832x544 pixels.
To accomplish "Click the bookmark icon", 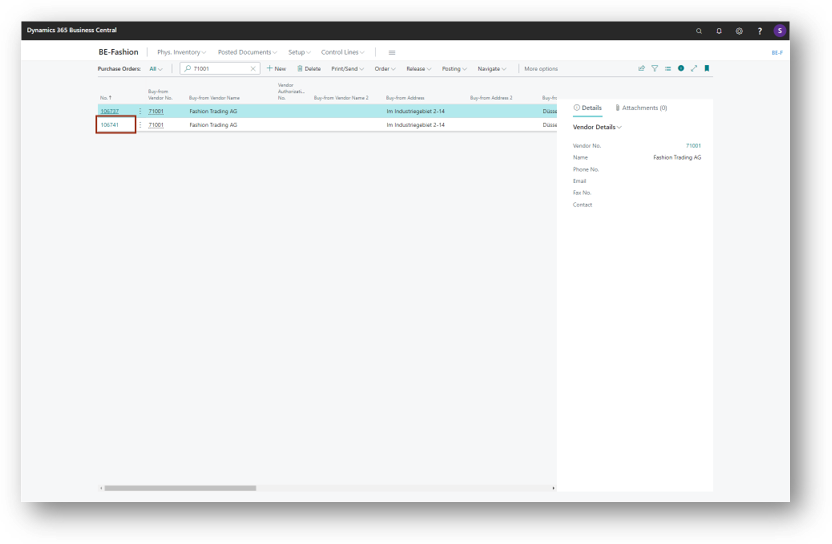I will 707,68.
